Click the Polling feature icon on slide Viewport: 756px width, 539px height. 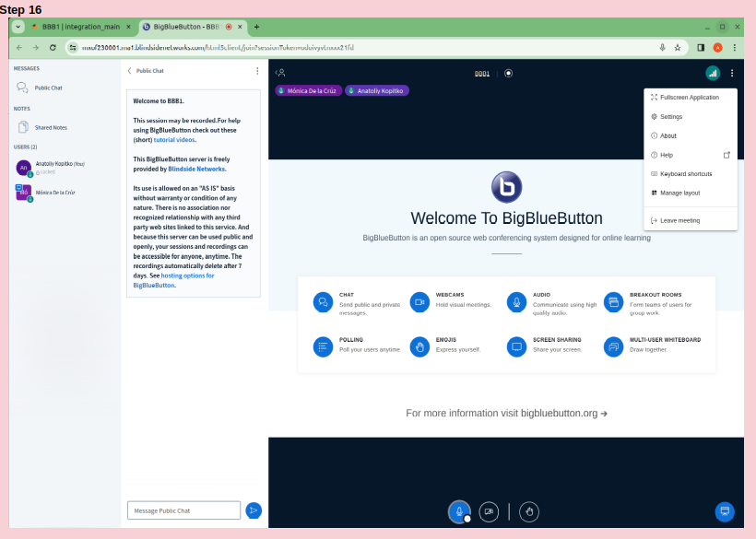[x=323, y=346]
